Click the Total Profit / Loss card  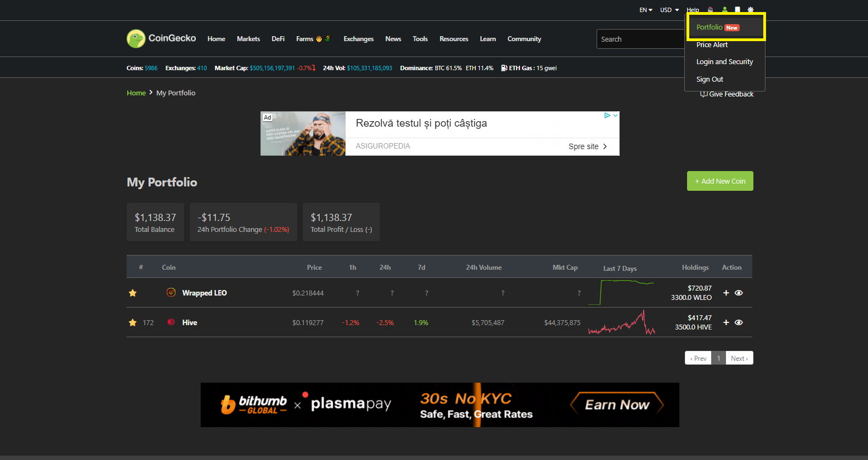[x=341, y=222]
